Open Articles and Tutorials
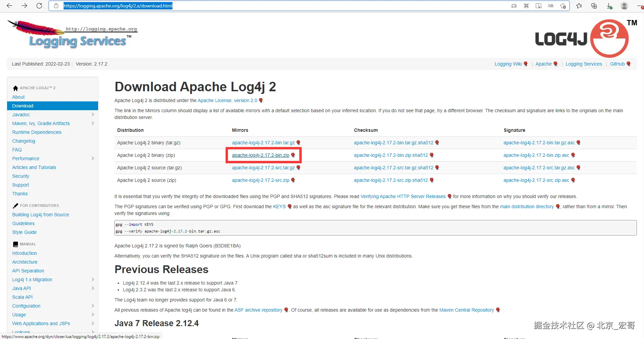 pyautogui.click(x=34, y=167)
